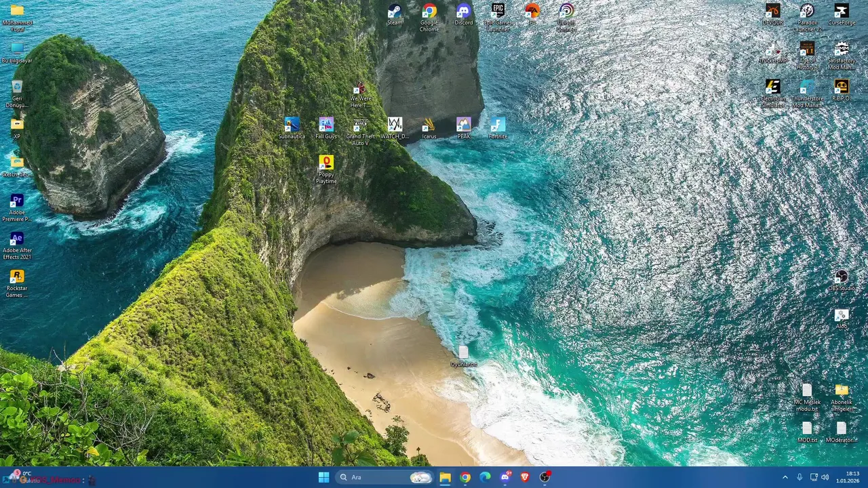
Task: Select the Abonelik simgeleri folder
Action: click(x=842, y=397)
